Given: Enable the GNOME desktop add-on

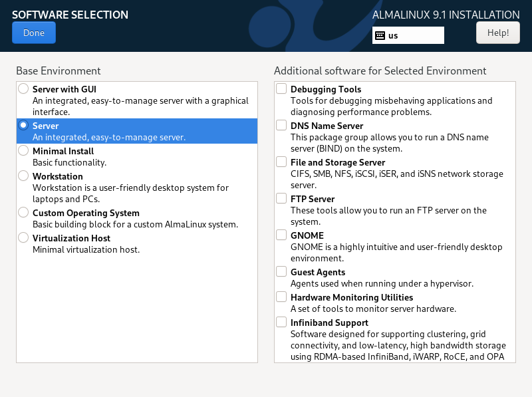Looking at the screenshot, I should (x=281, y=234).
